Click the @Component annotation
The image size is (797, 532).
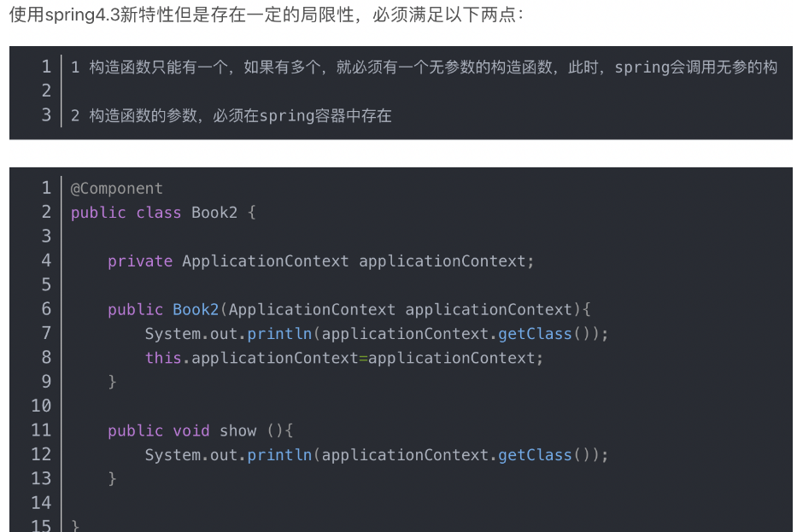(116, 189)
